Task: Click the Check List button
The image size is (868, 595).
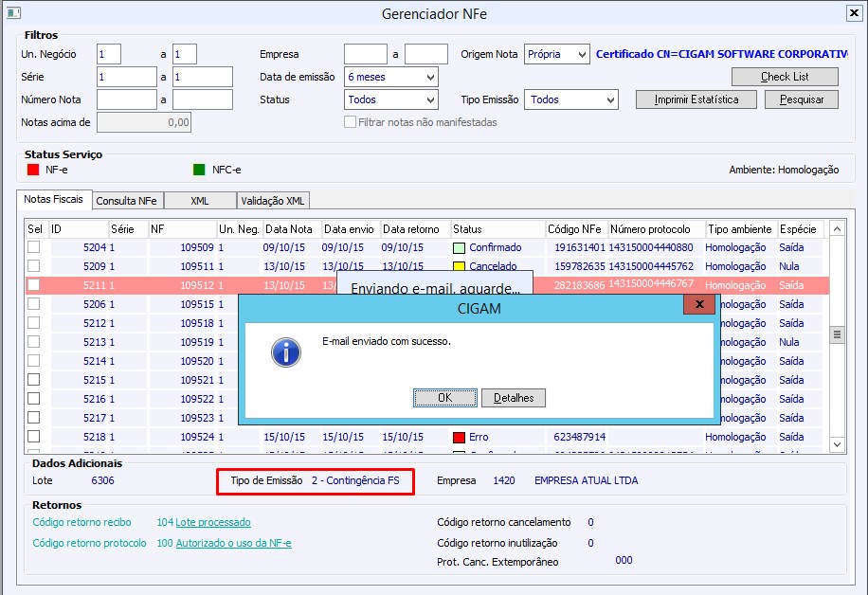Action: (x=785, y=77)
